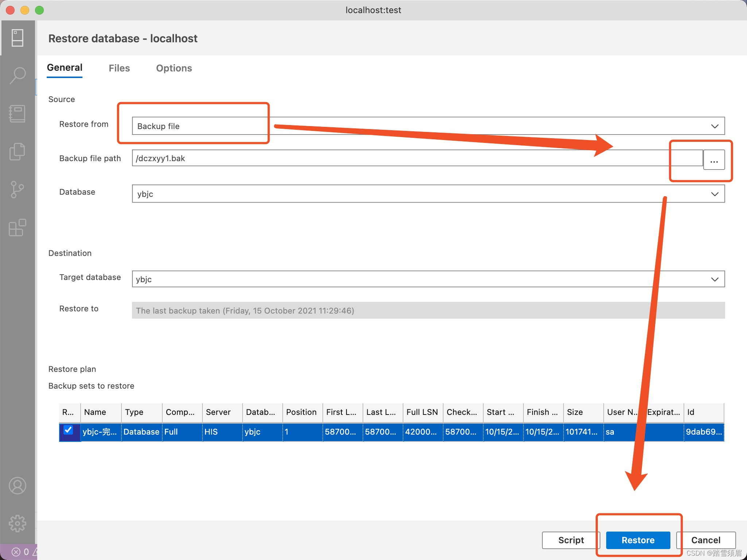Screen dimensions: 747x560
Task: Open the Extensions blocks icon
Action: 17,228
